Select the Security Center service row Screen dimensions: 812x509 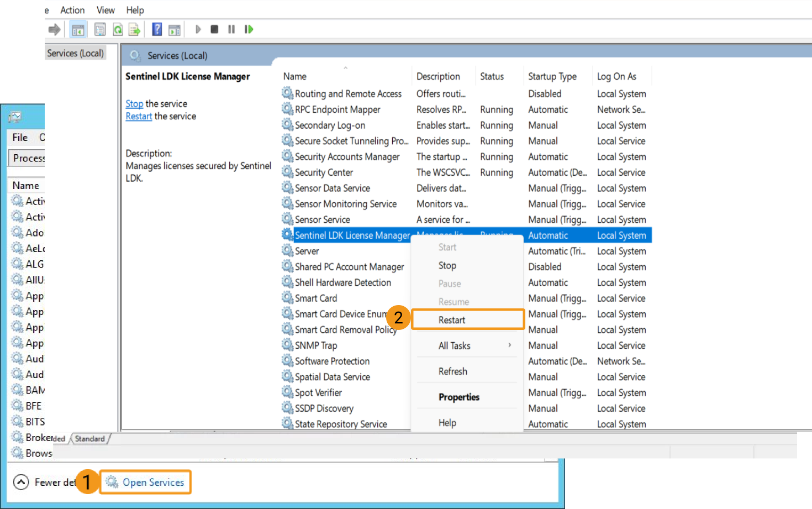(x=324, y=172)
